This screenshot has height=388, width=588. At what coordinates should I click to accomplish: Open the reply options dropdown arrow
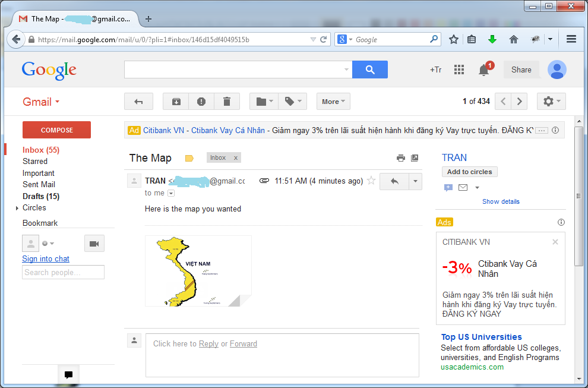(x=415, y=181)
